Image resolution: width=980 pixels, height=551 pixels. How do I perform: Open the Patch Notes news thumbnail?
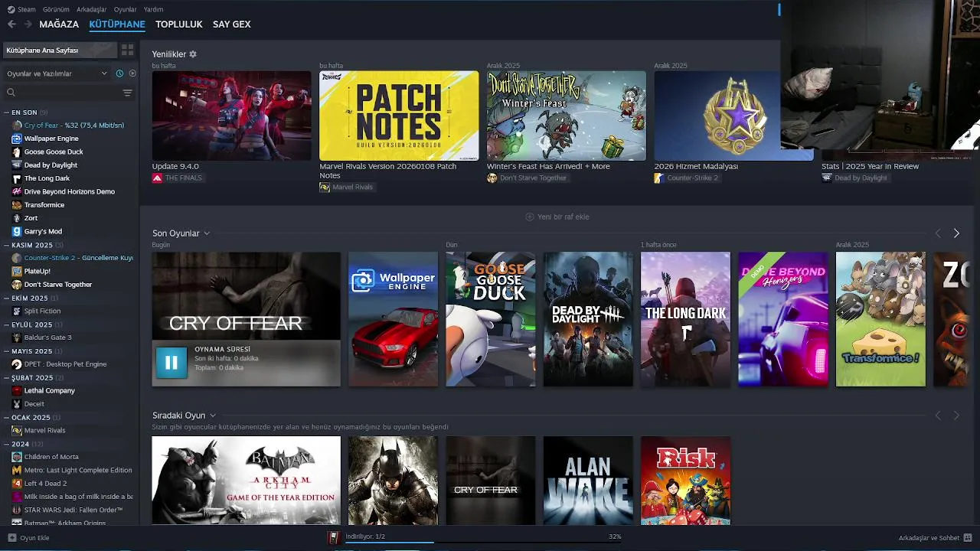399,116
